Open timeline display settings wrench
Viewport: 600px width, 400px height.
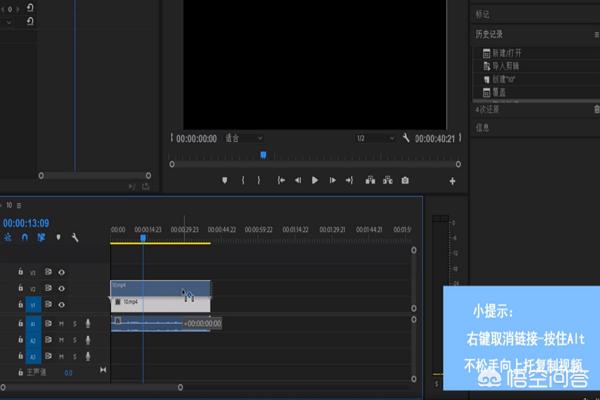point(75,238)
